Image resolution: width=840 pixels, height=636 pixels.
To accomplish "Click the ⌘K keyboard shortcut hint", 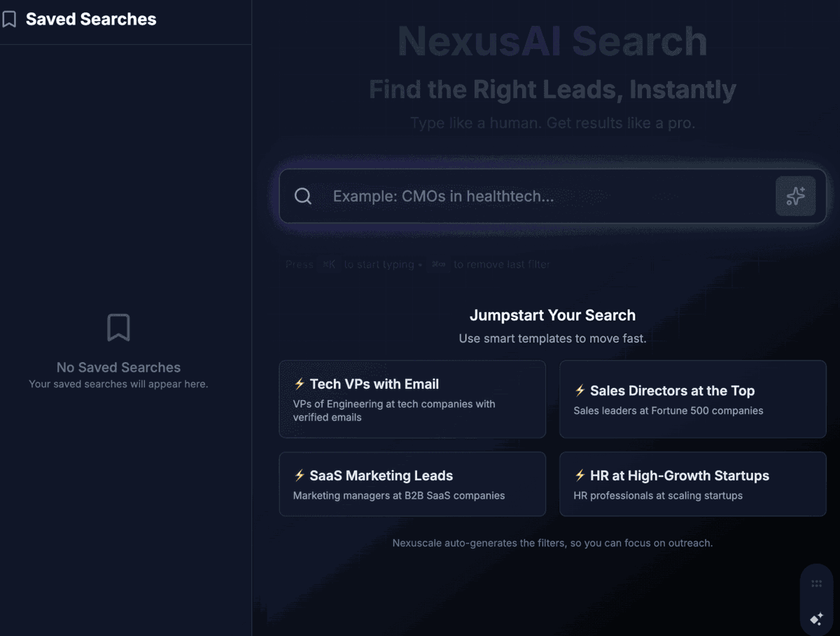I will 328,265.
